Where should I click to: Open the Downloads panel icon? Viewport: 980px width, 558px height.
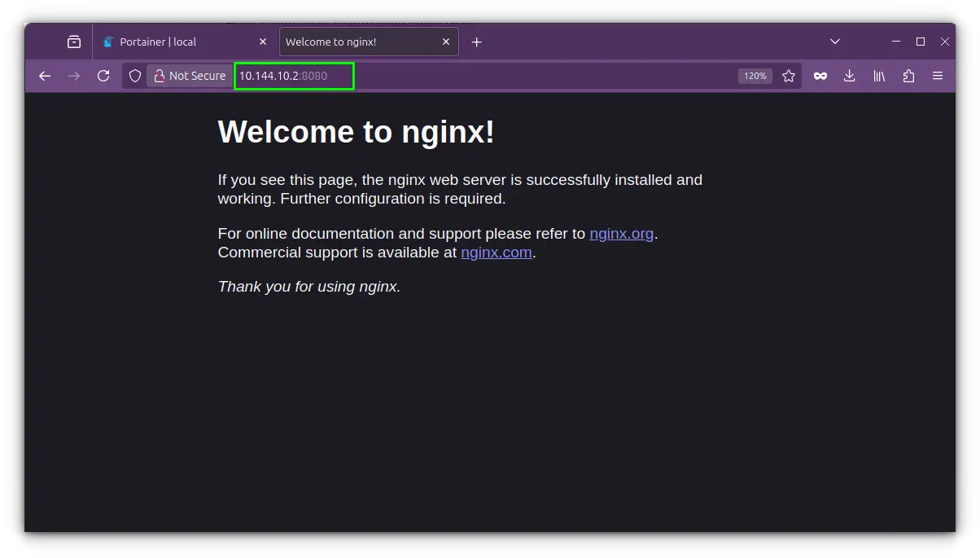click(x=849, y=76)
